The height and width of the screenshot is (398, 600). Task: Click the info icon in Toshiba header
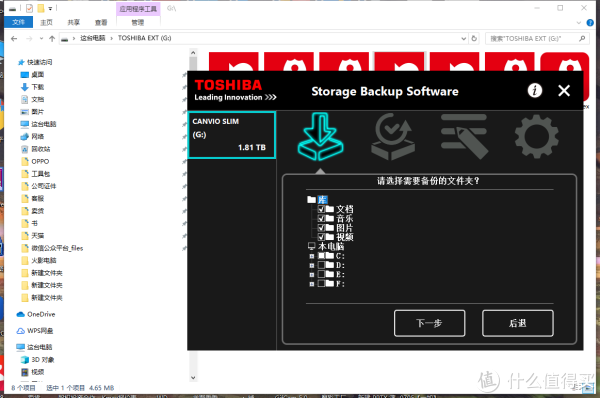pos(535,91)
